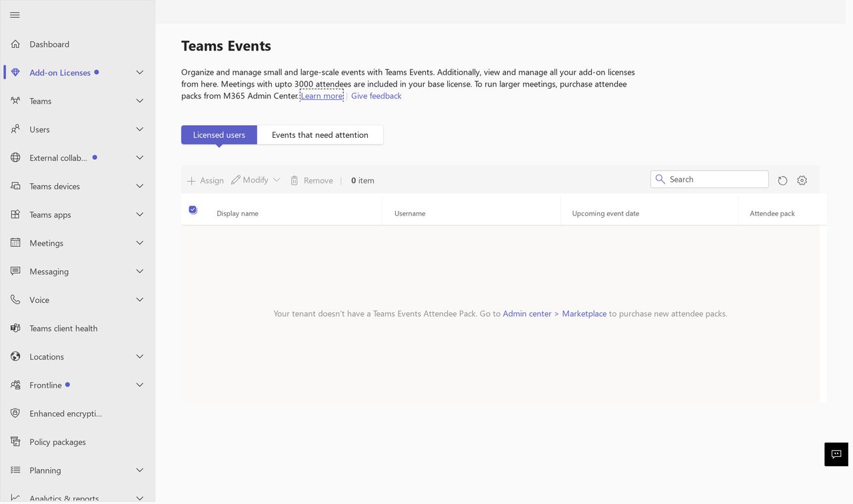This screenshot has width=853, height=504.
Task: Click the Voice phone icon
Action: pos(15,300)
